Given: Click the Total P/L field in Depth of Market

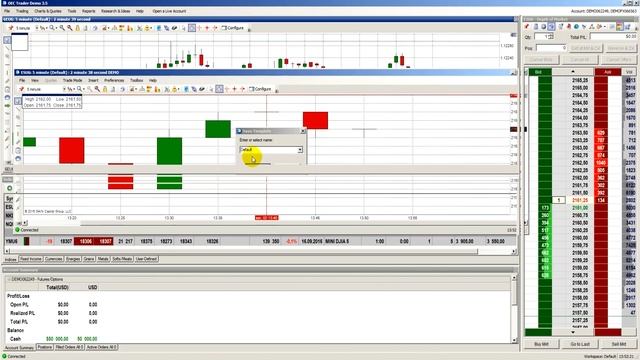Looking at the screenshot, I should click(x=613, y=37).
